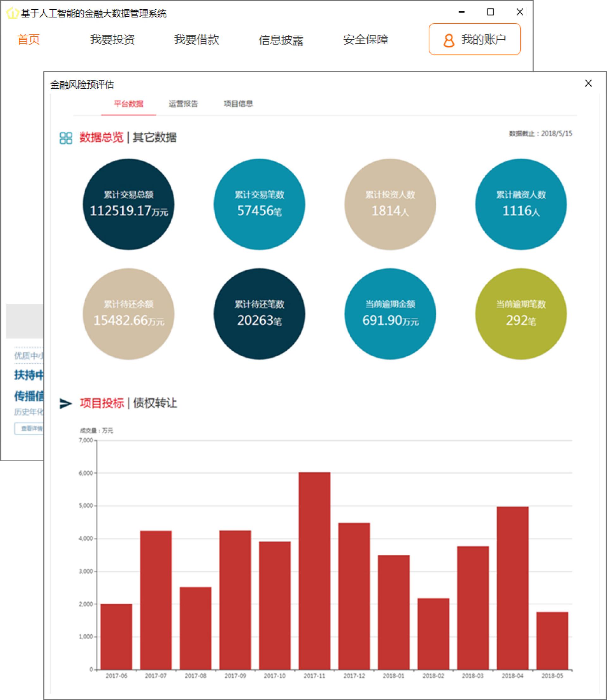Open 安全保障 navigation item
The width and height of the screenshot is (607, 700).
[365, 39]
